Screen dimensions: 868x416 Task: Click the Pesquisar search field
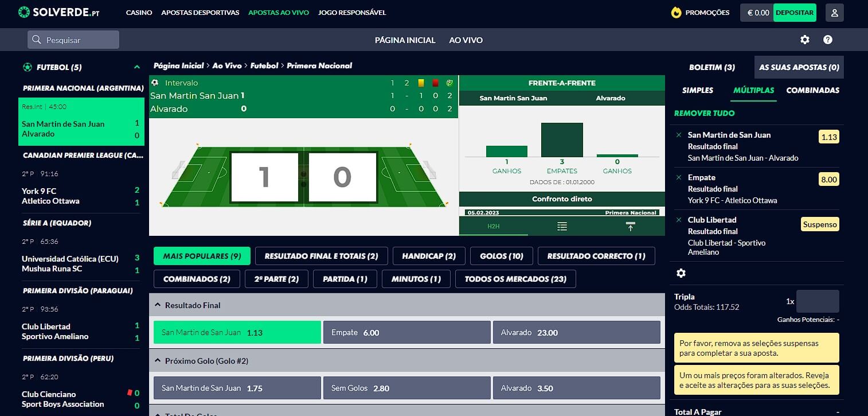pos(73,40)
